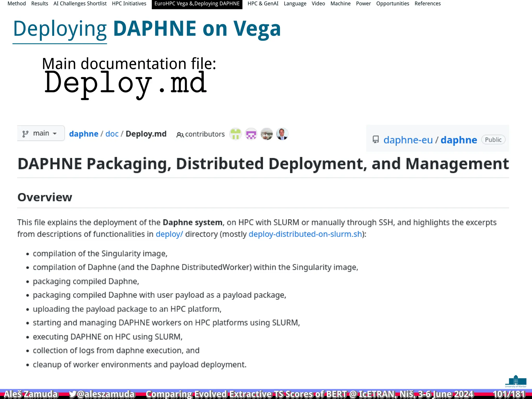Open the doc folder breadcrumb
This screenshot has height=399, width=532.
point(112,134)
